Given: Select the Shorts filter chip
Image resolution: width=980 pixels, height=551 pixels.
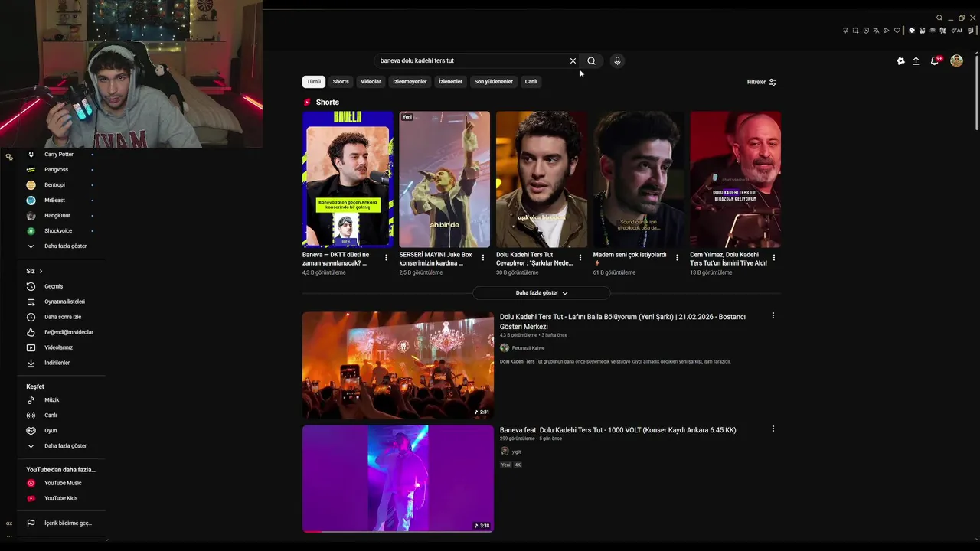Looking at the screenshot, I should pyautogui.click(x=341, y=82).
